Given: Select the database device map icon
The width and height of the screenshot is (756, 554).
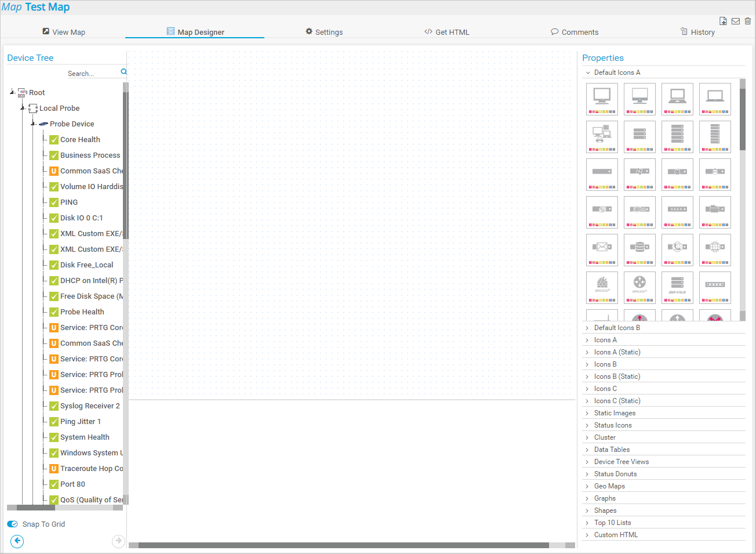Looking at the screenshot, I should click(x=639, y=249).
